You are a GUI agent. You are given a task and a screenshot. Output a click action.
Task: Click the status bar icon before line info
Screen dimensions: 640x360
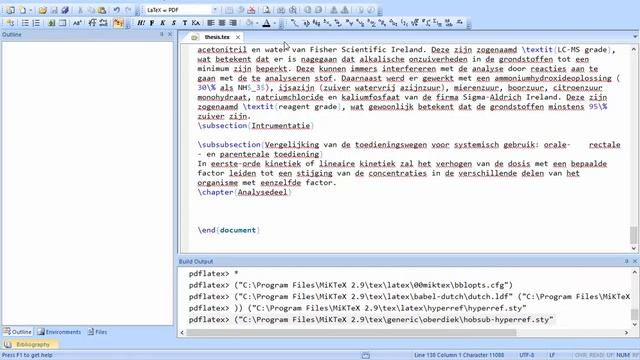coord(366,356)
